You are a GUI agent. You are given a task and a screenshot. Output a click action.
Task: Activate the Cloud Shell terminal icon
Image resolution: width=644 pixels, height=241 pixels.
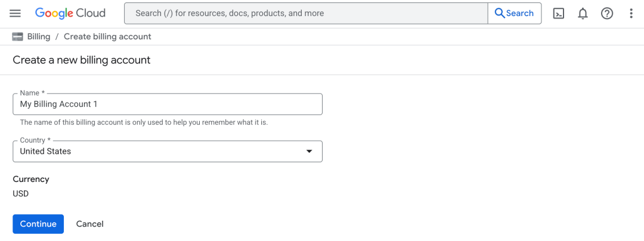[559, 13]
